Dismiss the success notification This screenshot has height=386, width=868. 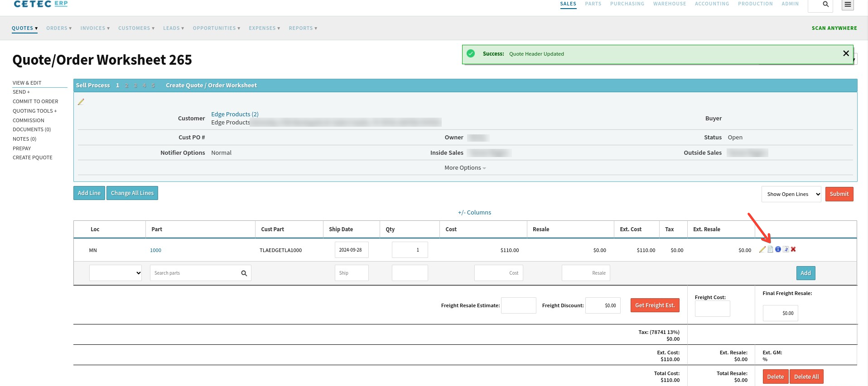coord(846,53)
